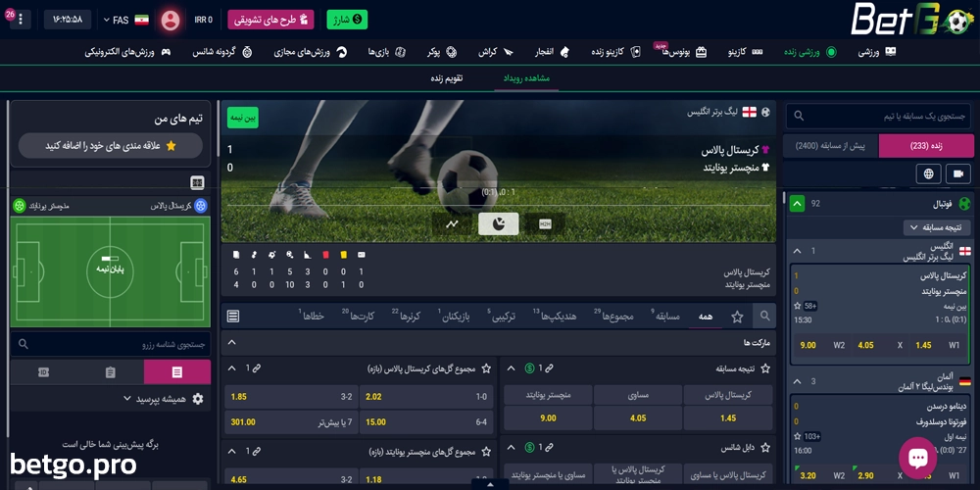Bet on کریستال پالاس at 1.45
This screenshot has height=490, width=980.
[728, 418]
